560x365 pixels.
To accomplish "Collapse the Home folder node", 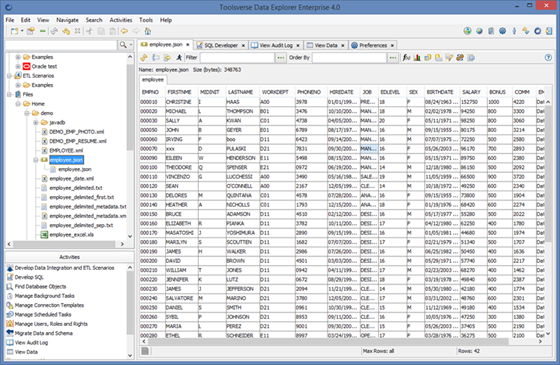I will click(18, 104).
